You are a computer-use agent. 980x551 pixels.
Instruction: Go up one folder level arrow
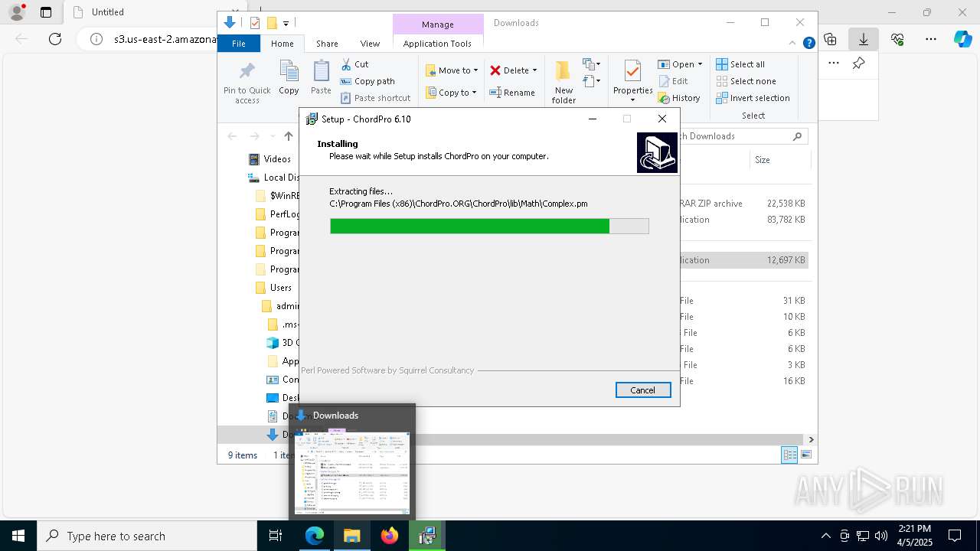click(x=289, y=136)
